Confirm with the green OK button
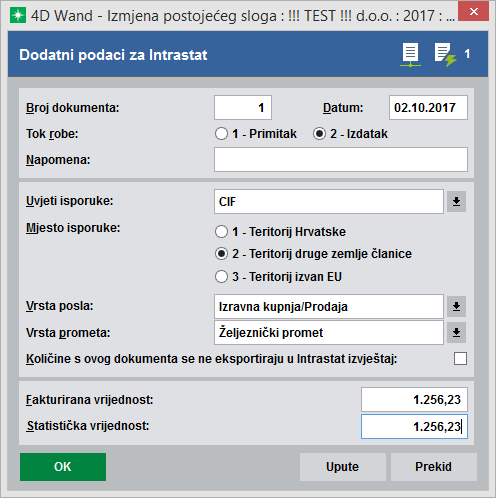The height and width of the screenshot is (498, 496). 63,467
